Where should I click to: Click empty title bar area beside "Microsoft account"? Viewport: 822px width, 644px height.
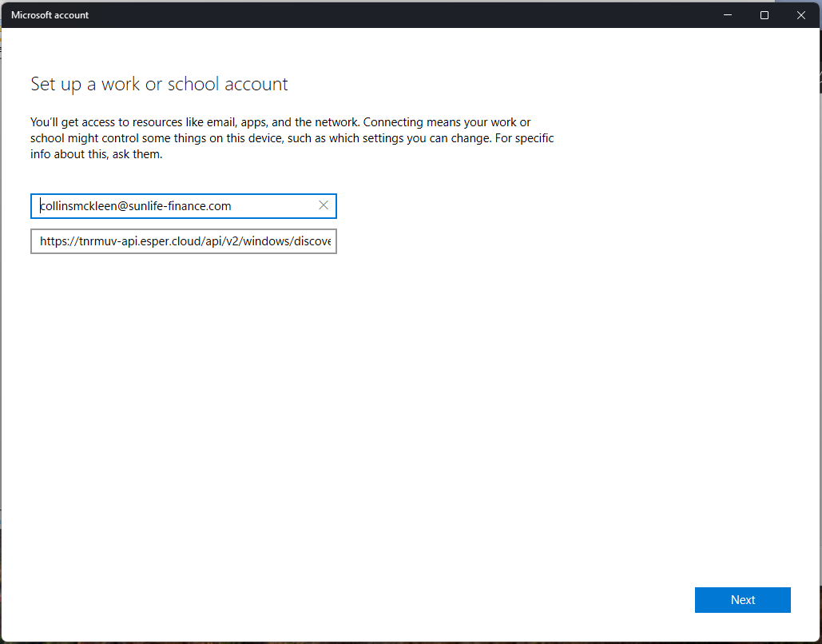click(x=399, y=15)
